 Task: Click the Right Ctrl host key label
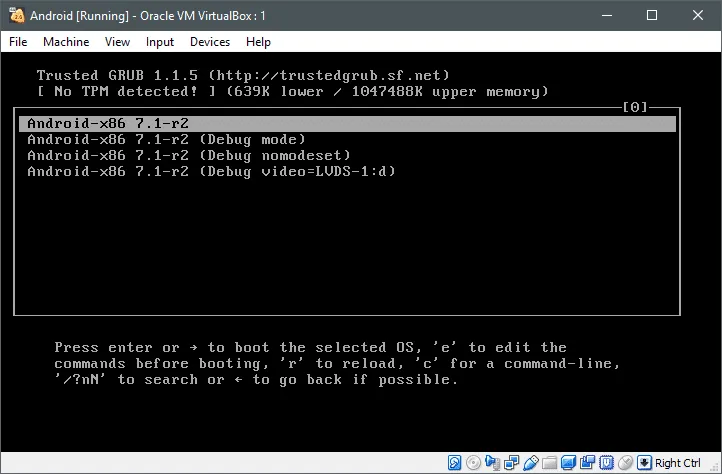tap(677, 462)
